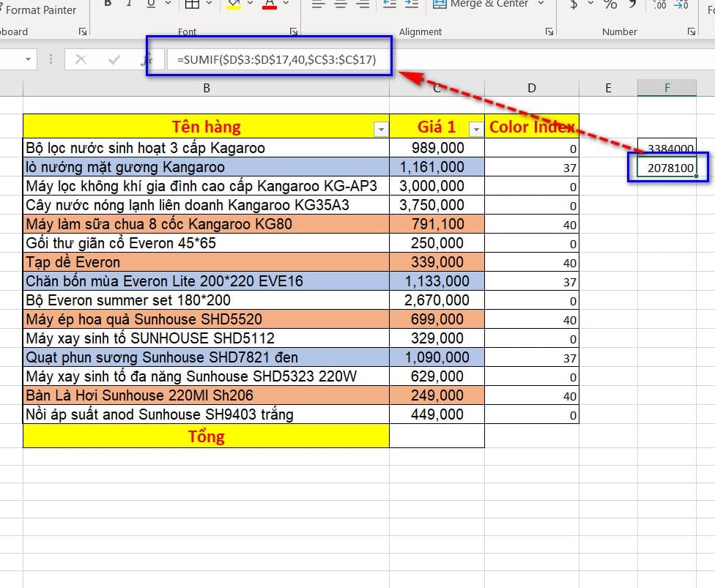715x588 pixels.
Task: Click the Merge & Center button
Action: (481, 4)
